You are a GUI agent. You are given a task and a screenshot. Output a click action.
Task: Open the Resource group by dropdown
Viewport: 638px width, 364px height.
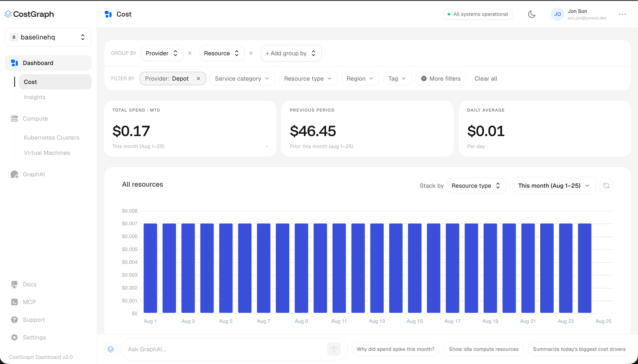pos(222,53)
